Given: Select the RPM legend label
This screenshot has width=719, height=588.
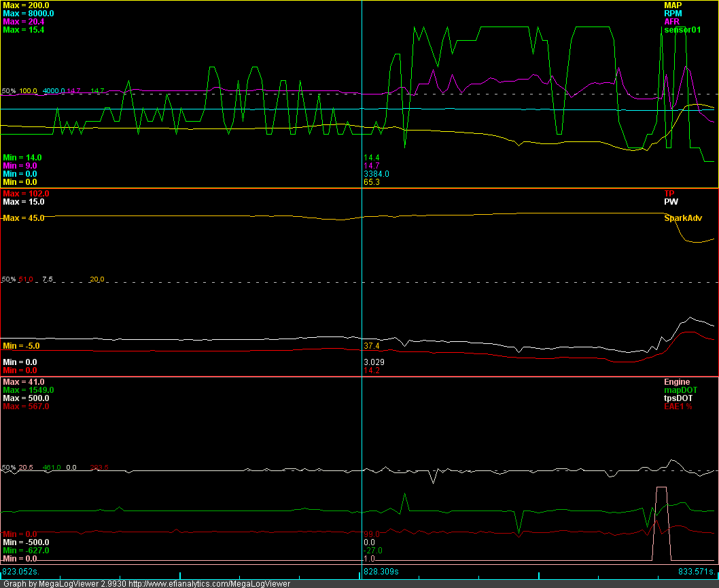Looking at the screenshot, I should 673,14.
